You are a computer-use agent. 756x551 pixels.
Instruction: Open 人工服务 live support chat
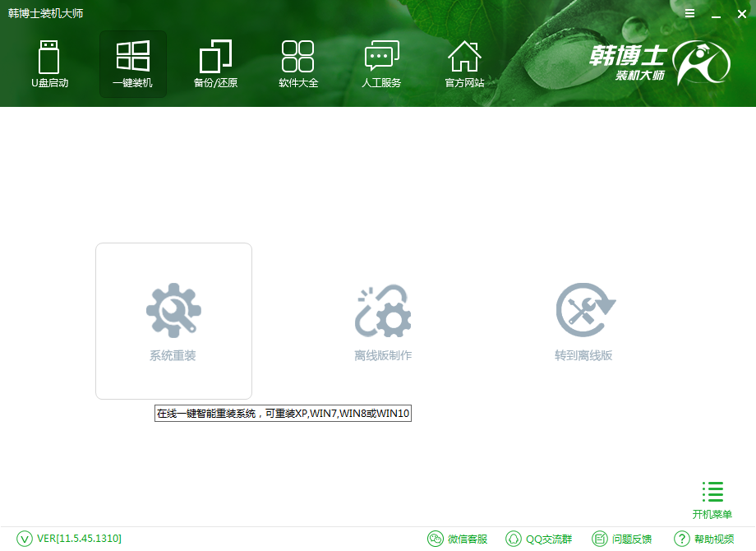click(x=381, y=64)
